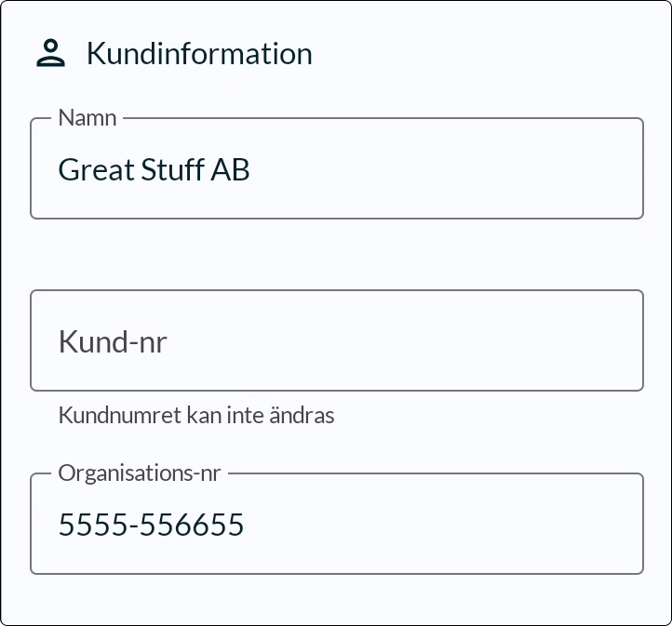Focus the Organisations-nr input field
Image resolution: width=672 pixels, height=626 pixels.
pos(337,524)
